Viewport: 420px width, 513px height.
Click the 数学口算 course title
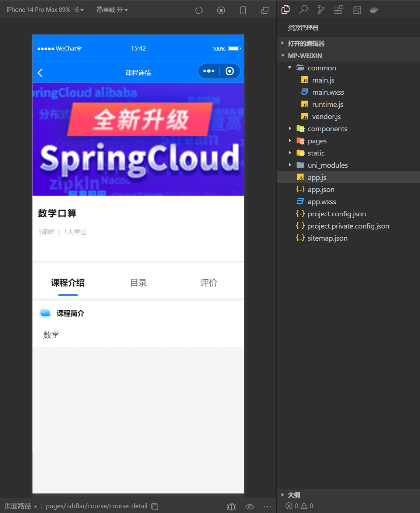(57, 213)
